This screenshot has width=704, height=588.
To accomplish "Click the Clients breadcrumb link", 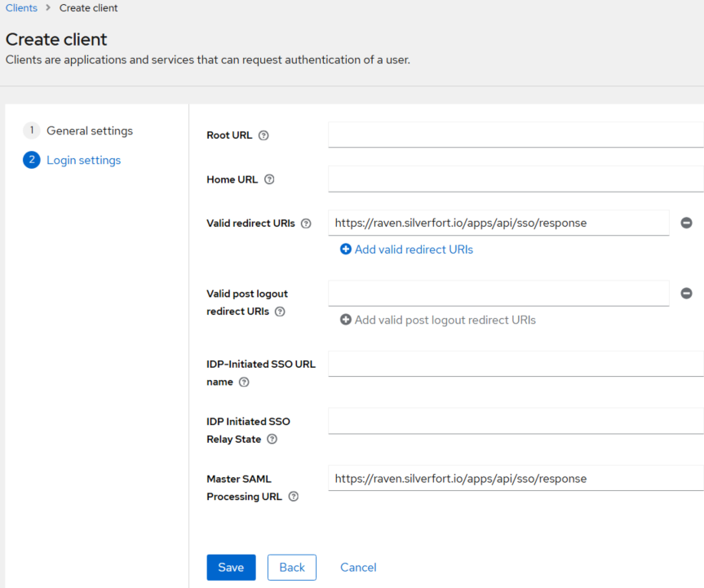I will [x=21, y=8].
